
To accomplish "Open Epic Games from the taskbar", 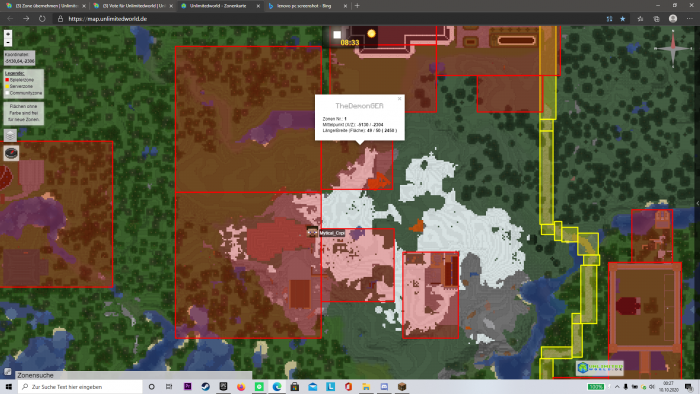I will pos(223,387).
